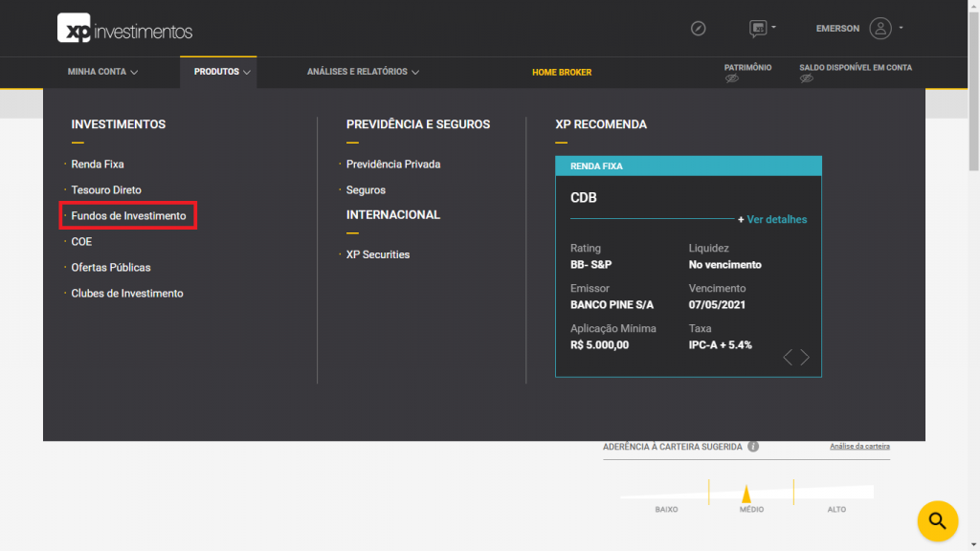980x551 pixels.
Task: Open Análise da carteira link
Action: point(859,446)
